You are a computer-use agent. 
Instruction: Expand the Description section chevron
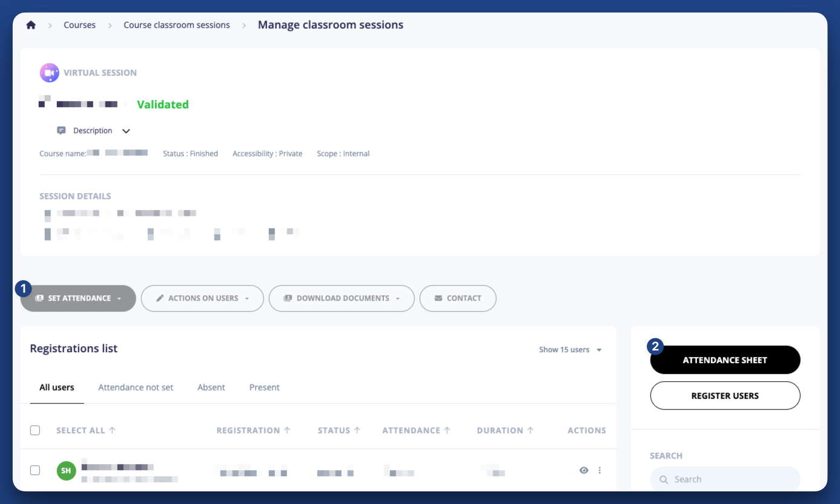126,130
